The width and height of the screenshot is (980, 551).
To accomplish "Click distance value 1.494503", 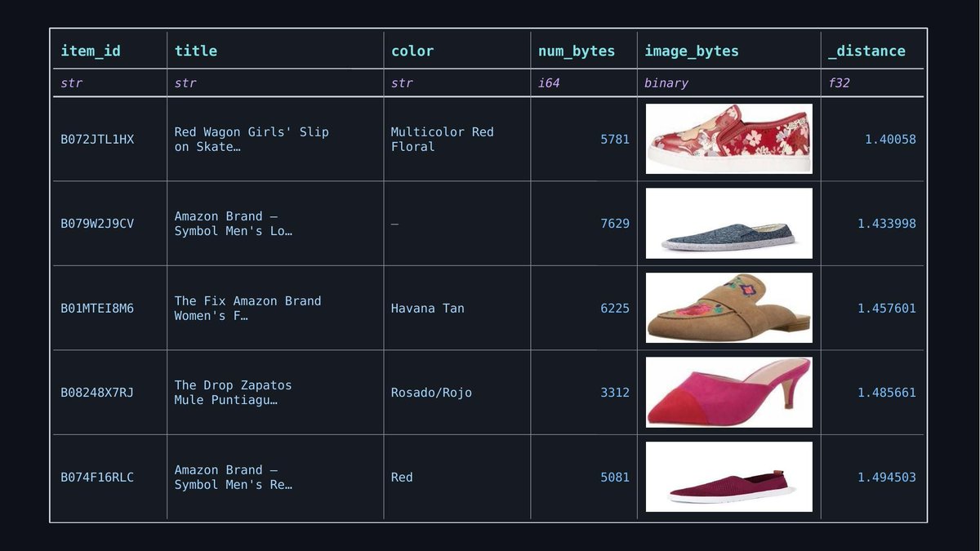I will [887, 478].
